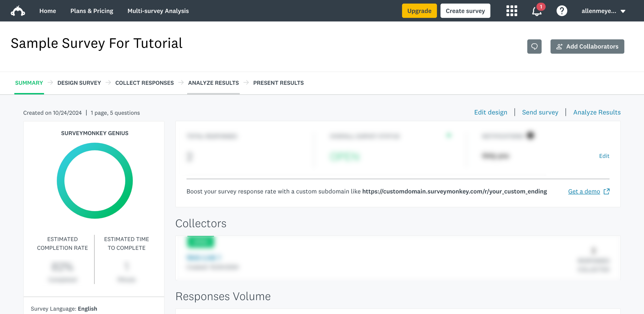The image size is (644, 314).
Task: Open Multi-survey Analysis in top nav
Action: 158,11
